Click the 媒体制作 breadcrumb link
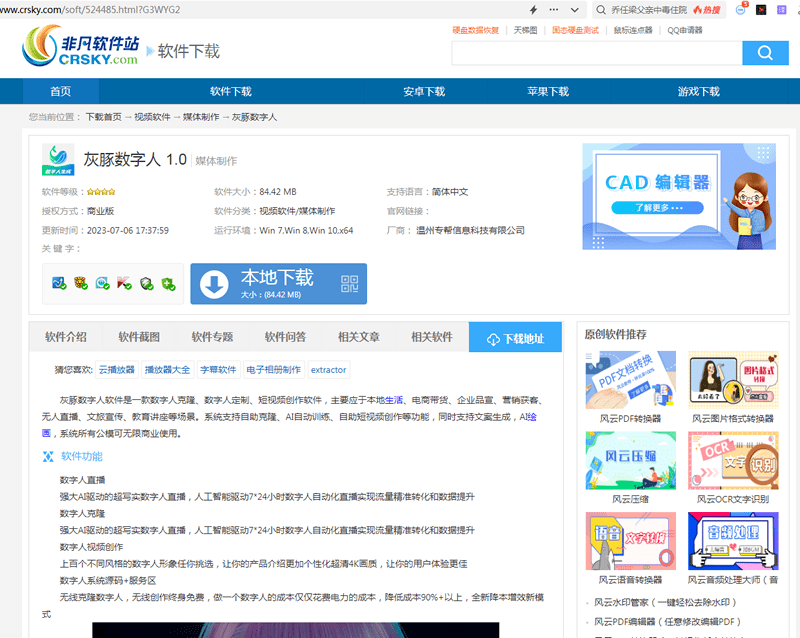Viewport: 800px width, 638px height. coord(201,117)
